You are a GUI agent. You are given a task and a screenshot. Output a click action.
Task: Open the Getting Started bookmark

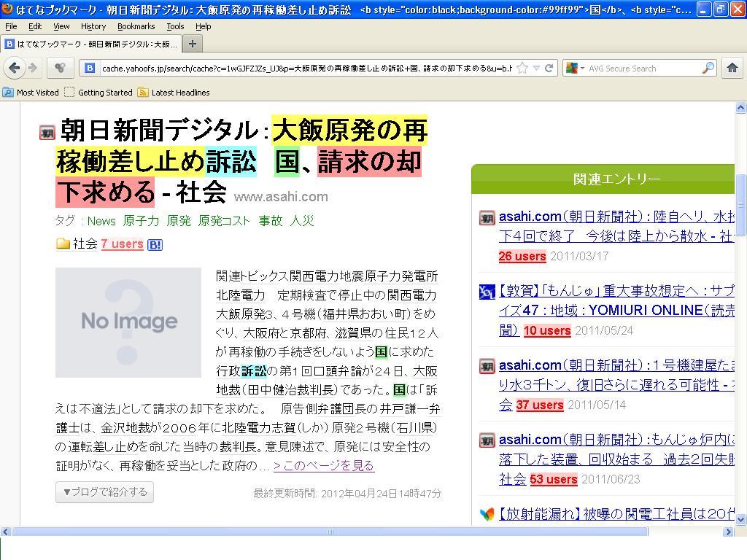(98, 93)
